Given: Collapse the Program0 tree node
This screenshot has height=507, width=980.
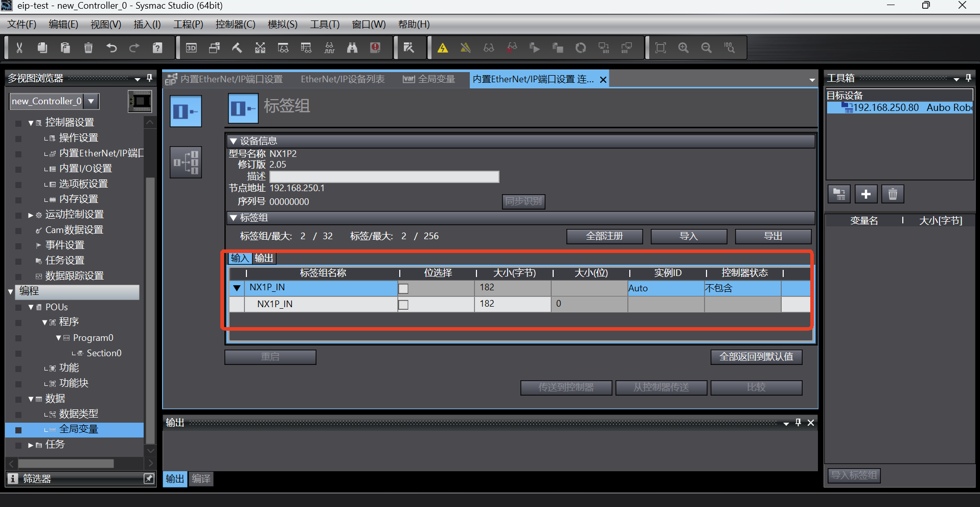Looking at the screenshot, I should point(58,338).
